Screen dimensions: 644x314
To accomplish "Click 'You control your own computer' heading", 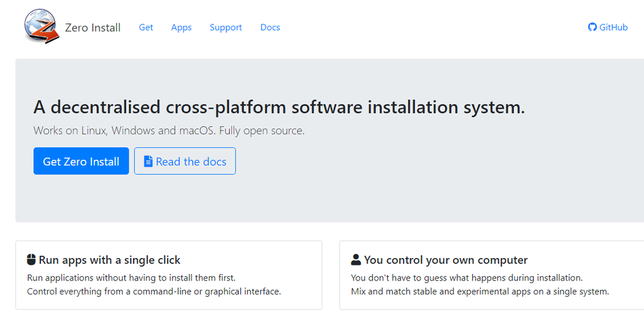I will point(446,260).
